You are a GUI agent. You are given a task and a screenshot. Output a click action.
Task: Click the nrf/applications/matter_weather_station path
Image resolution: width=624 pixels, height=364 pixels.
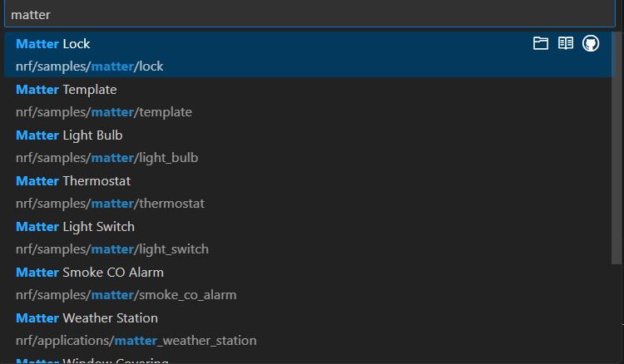tap(136, 341)
